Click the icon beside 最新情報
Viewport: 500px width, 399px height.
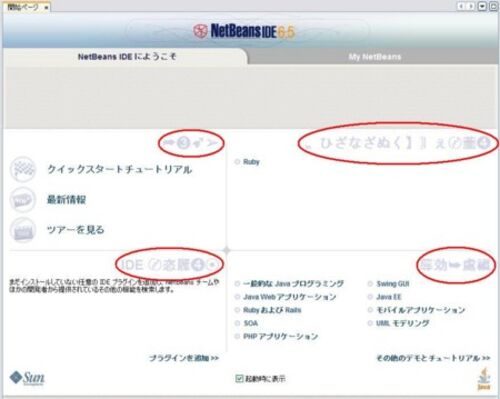(x=23, y=200)
